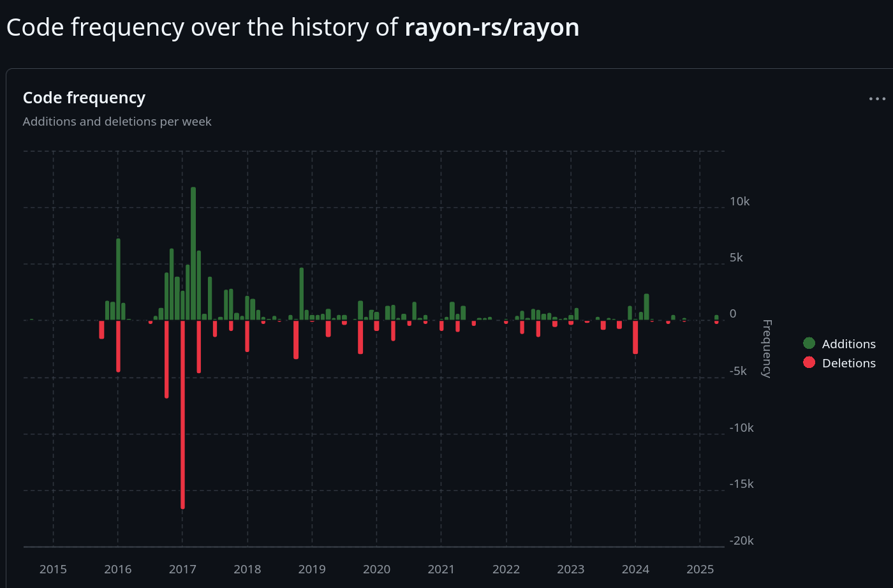
Task: Toggle the Additions series in legend
Action: pos(839,344)
